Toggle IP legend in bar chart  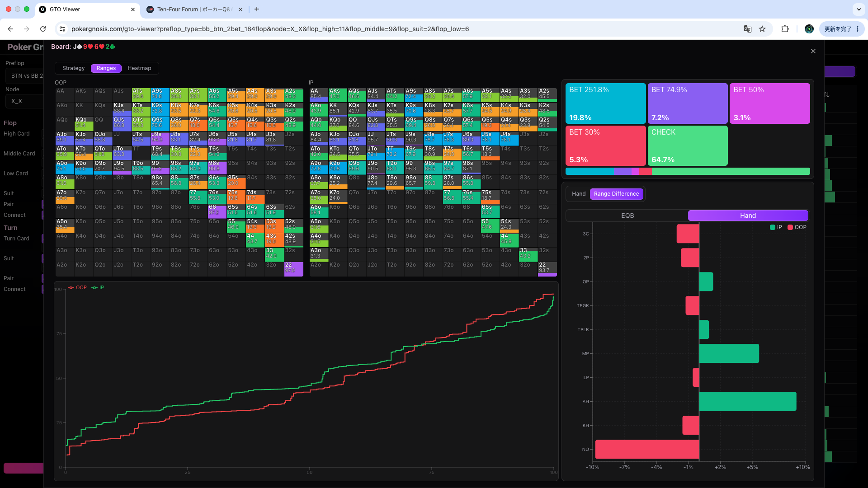click(776, 227)
